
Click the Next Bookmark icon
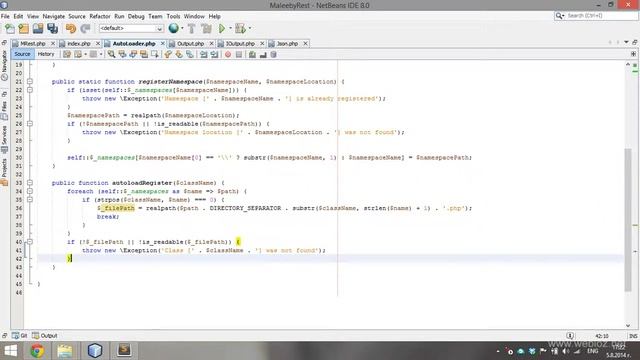179,54
